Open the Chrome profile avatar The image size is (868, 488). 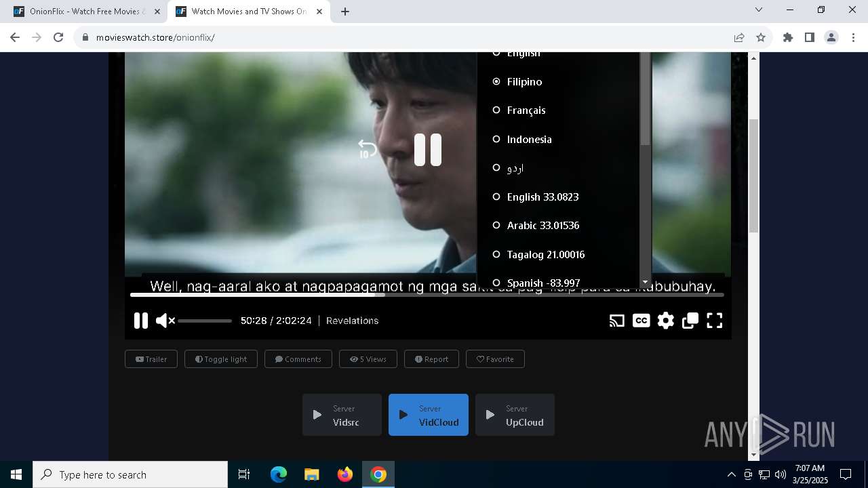[x=831, y=37]
